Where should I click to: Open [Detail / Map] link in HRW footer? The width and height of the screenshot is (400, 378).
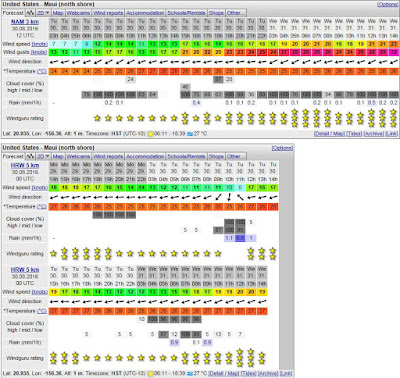[223, 373]
